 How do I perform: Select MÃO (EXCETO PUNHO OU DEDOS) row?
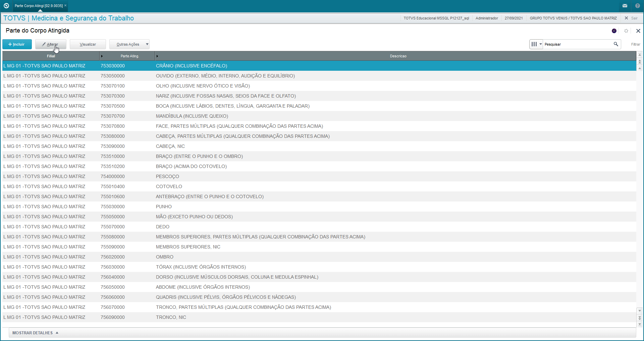(x=319, y=217)
